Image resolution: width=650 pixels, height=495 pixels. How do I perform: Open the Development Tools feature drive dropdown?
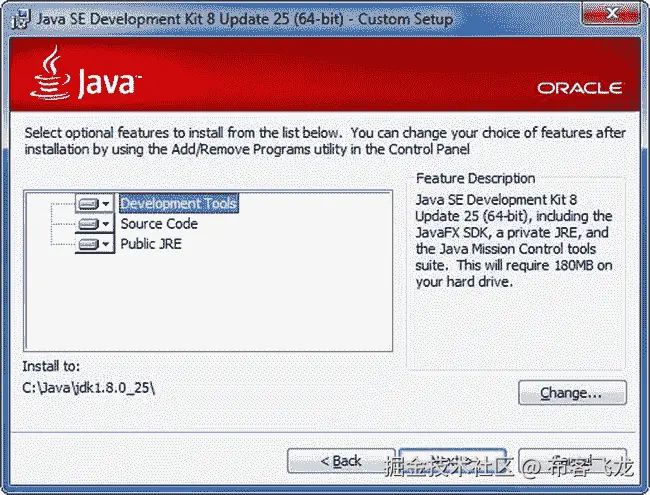[95, 204]
